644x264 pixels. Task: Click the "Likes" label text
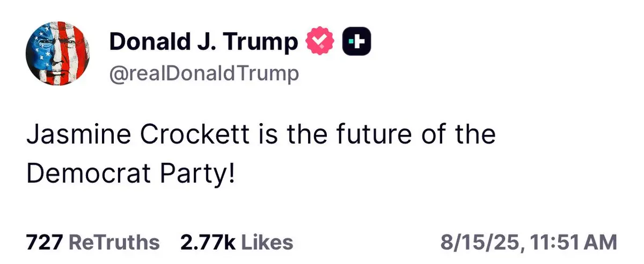267,242
